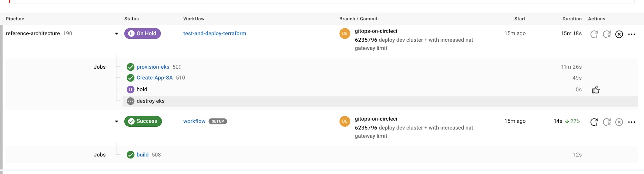Open the setup workflow link
This screenshot has width=644, height=174.
(194, 121)
